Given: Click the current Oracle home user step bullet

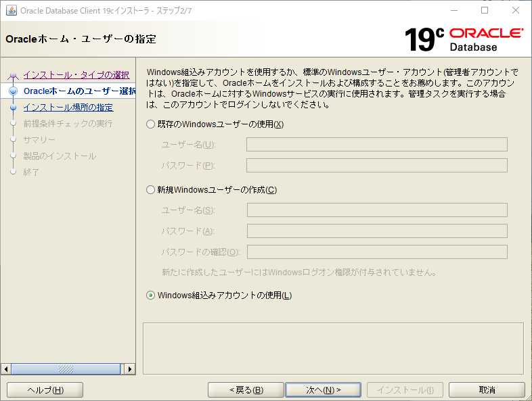Looking at the screenshot, I should (13, 91).
